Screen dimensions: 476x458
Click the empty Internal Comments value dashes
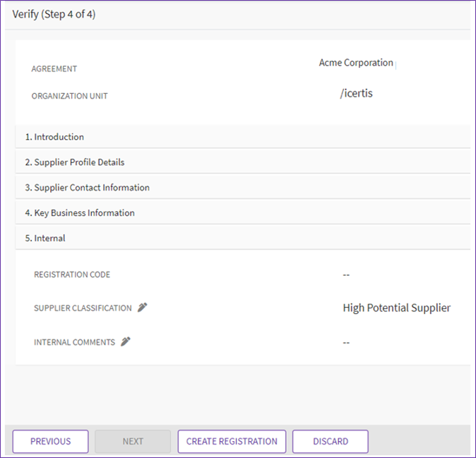pyautogui.click(x=346, y=343)
